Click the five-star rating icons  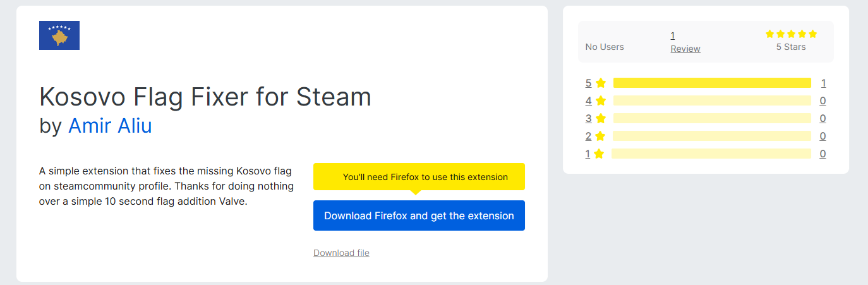coord(791,34)
